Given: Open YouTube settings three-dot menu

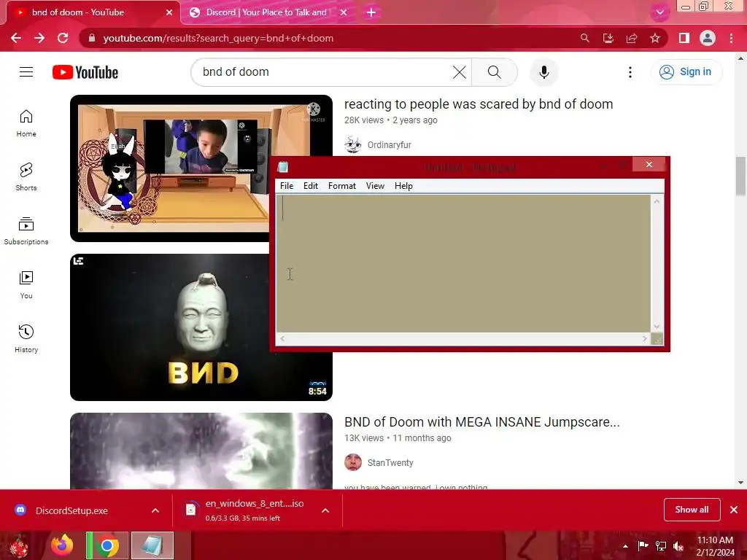Looking at the screenshot, I should click(x=630, y=72).
